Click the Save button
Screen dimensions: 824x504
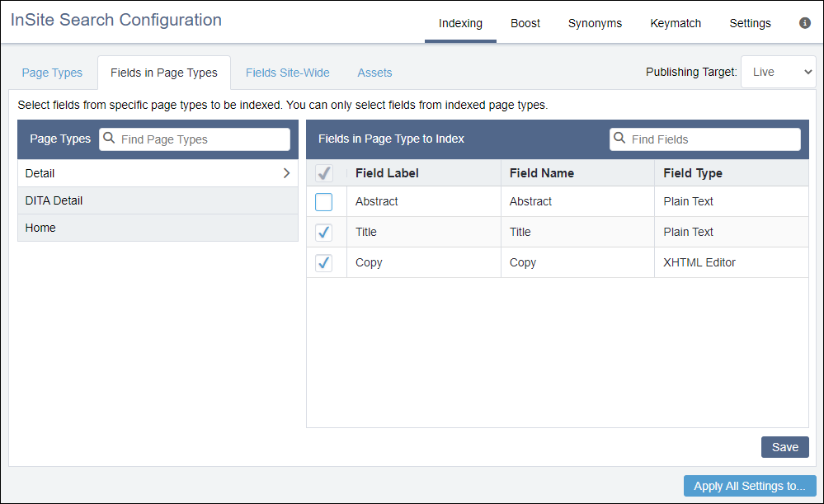(785, 447)
